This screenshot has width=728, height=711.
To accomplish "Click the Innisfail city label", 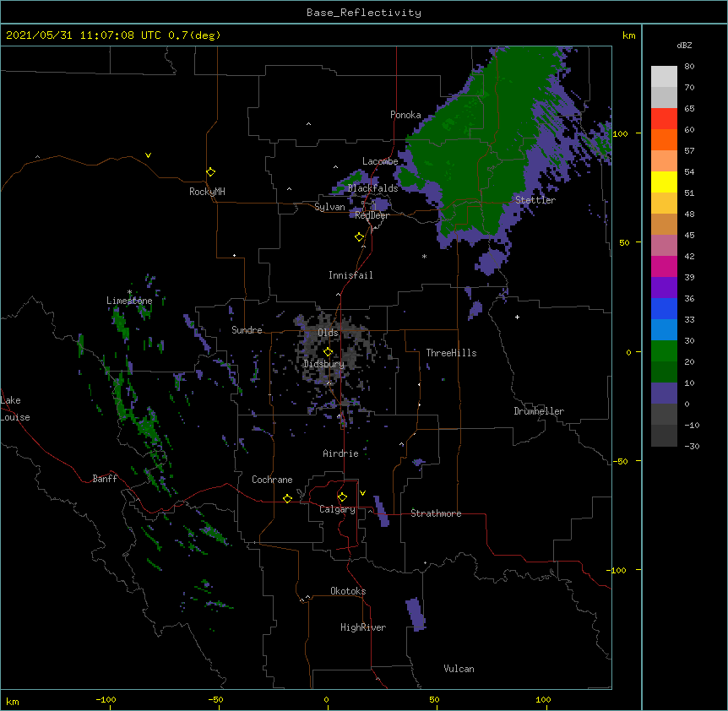I will click(350, 275).
